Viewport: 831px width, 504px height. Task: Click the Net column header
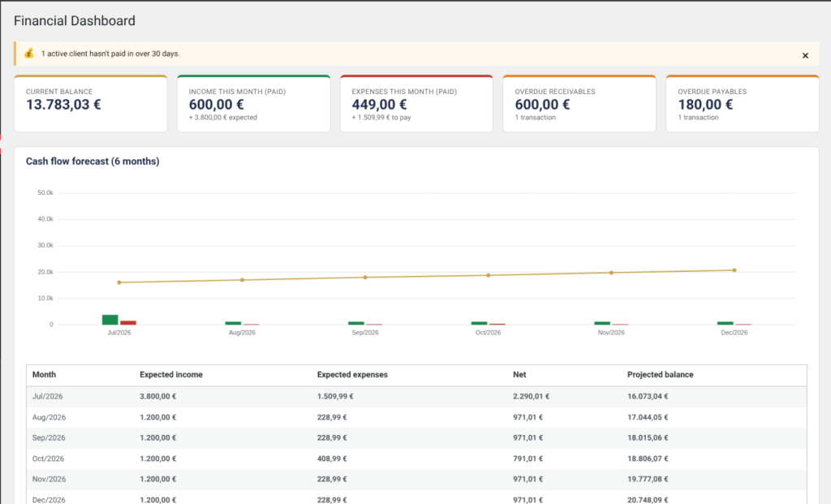519,375
